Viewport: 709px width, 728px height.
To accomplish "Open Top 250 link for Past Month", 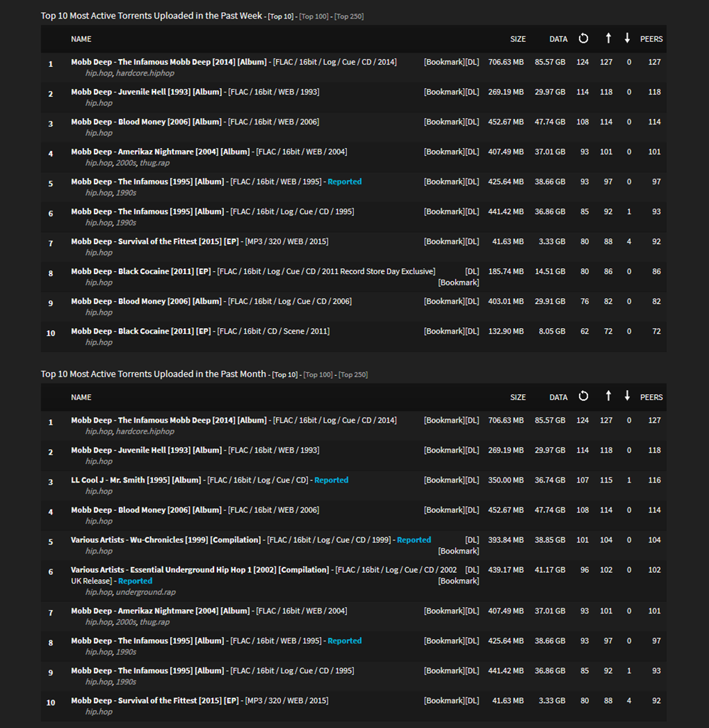I will coord(353,375).
